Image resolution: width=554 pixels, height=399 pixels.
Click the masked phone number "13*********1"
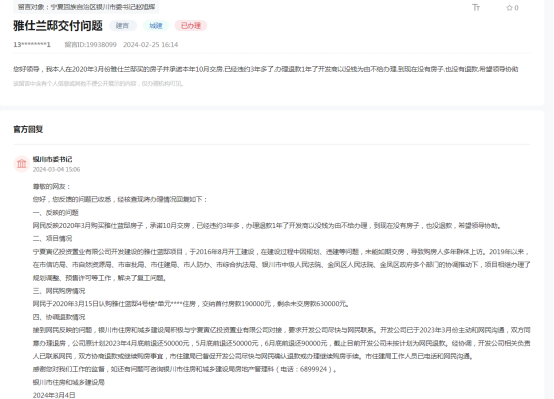click(32, 45)
